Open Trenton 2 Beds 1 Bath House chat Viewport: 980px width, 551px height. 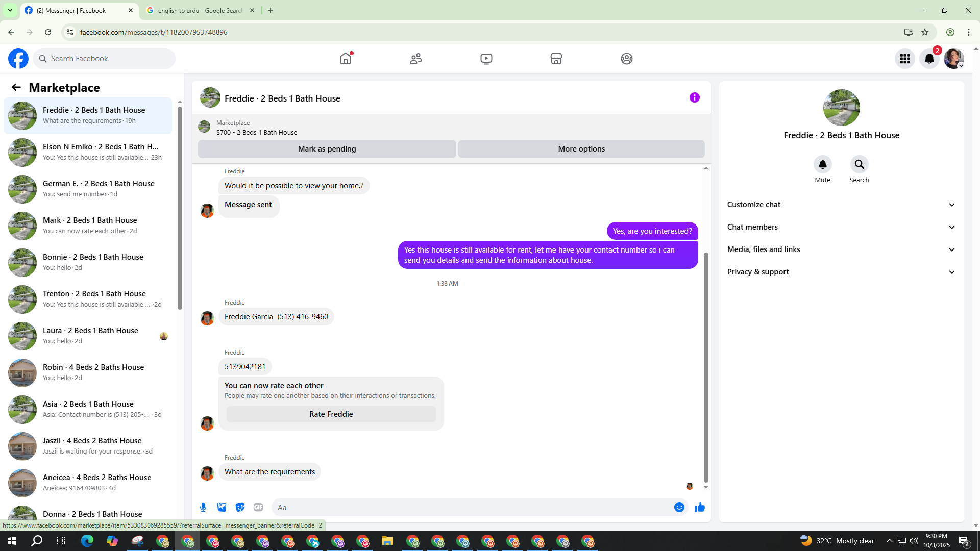pos(88,299)
